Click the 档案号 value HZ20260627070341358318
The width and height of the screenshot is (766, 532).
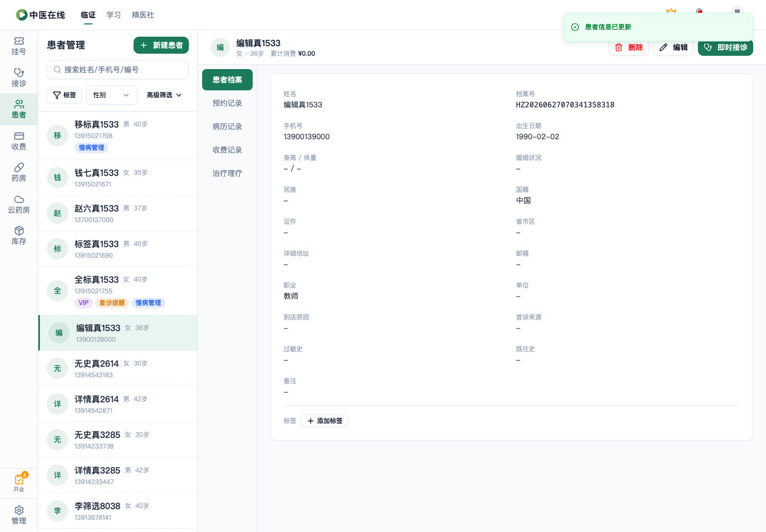click(x=565, y=105)
